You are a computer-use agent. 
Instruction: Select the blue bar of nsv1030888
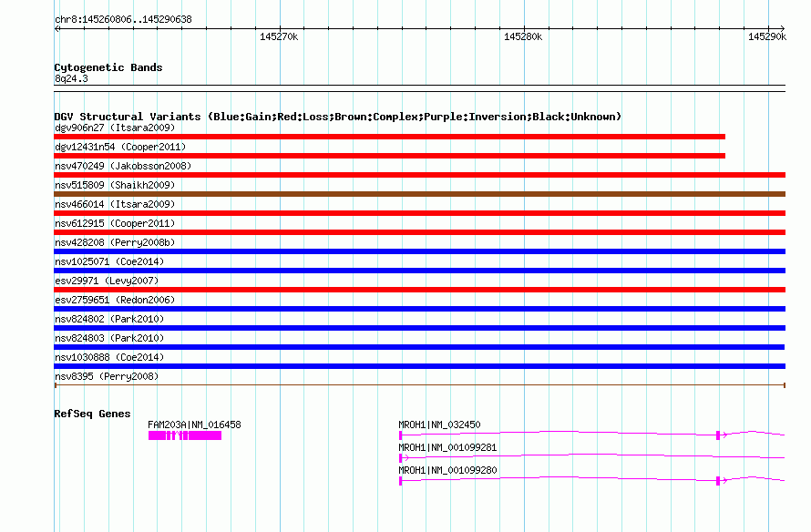pyautogui.click(x=419, y=366)
